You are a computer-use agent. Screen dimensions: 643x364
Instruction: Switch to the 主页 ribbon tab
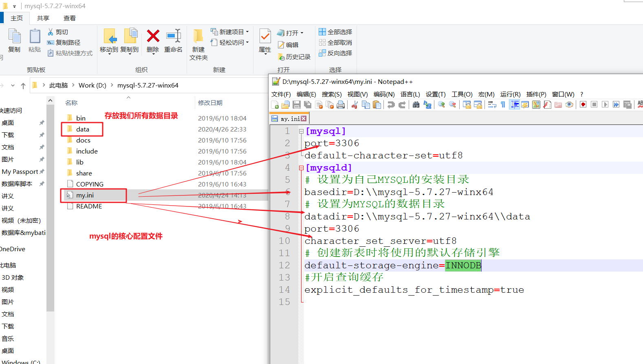coord(17,18)
